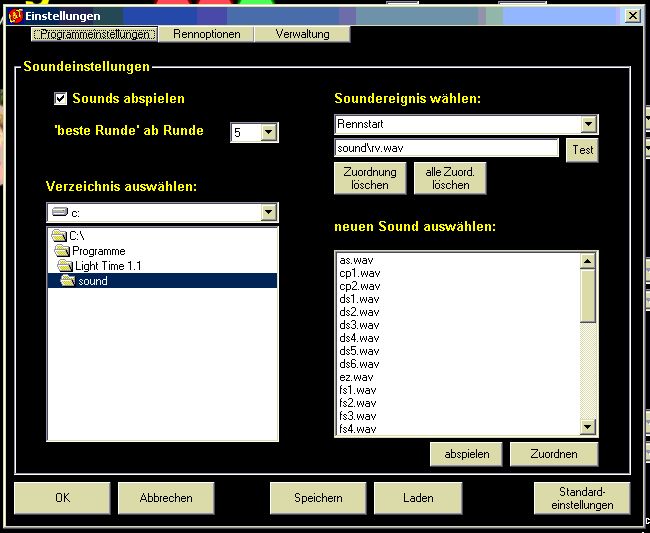Click the Standardeinstellungen button
Screen dimensions: 650x533
(581, 497)
